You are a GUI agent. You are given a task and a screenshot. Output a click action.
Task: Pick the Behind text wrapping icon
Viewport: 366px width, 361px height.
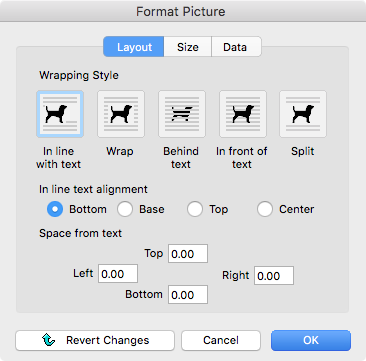coord(182,114)
